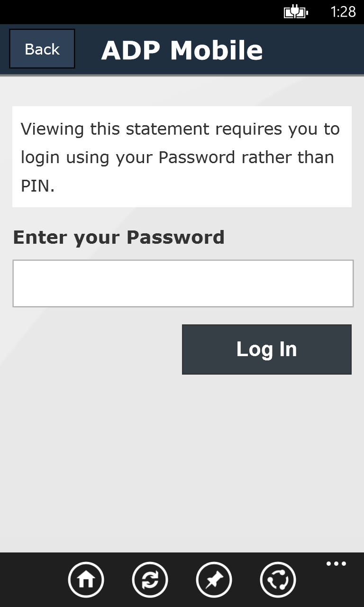Image resolution: width=364 pixels, height=607 pixels.
Task: Open sharing via the Share icon
Action: pos(278,579)
